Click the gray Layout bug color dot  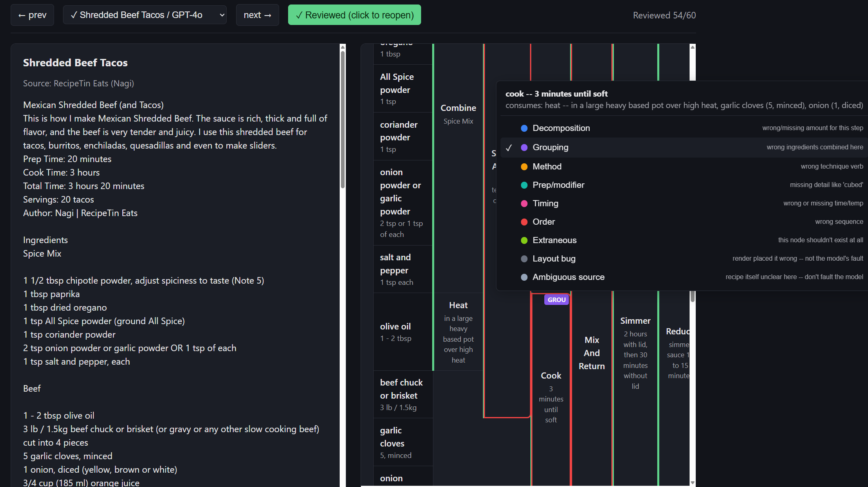click(524, 259)
